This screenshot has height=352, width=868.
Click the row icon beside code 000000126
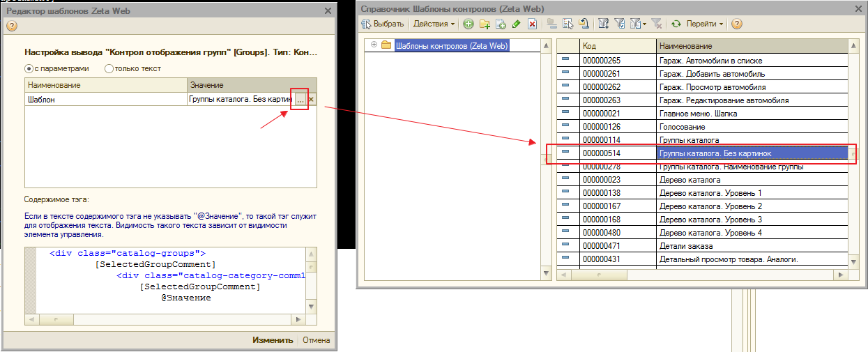[x=565, y=126]
